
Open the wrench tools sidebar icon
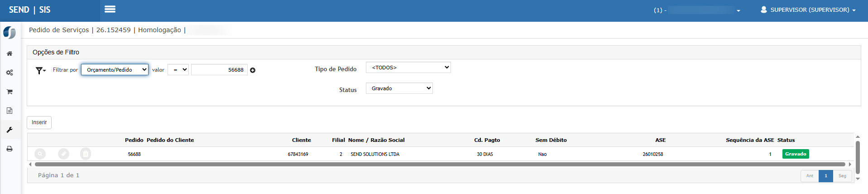point(10,130)
